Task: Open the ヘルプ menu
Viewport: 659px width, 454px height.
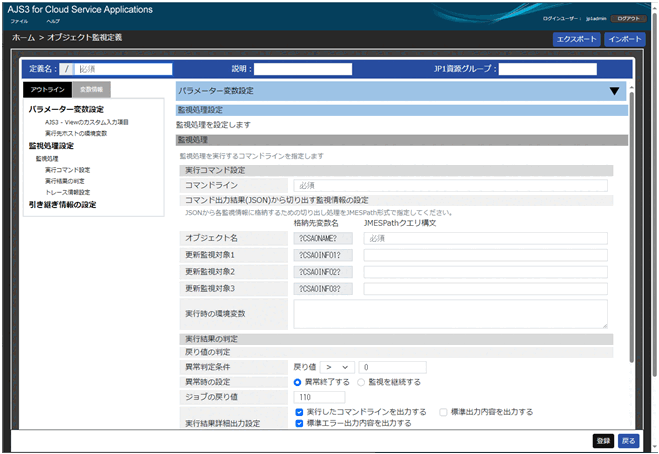Action: 52,21
